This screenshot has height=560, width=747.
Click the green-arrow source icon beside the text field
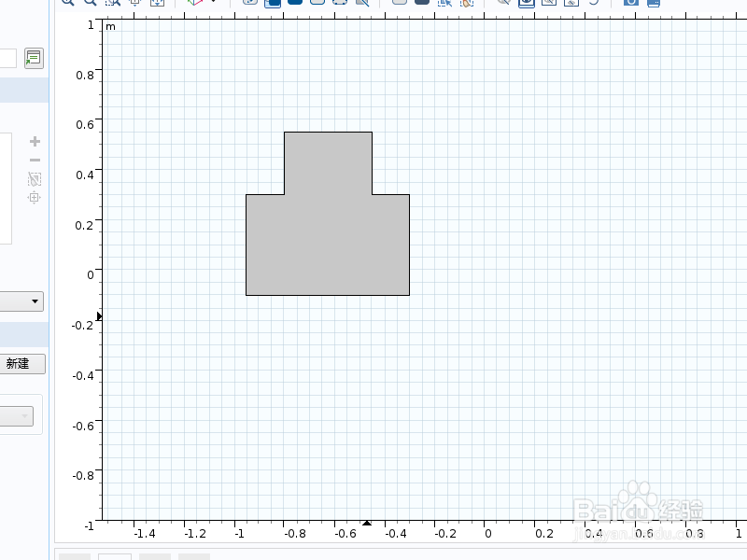(34, 59)
